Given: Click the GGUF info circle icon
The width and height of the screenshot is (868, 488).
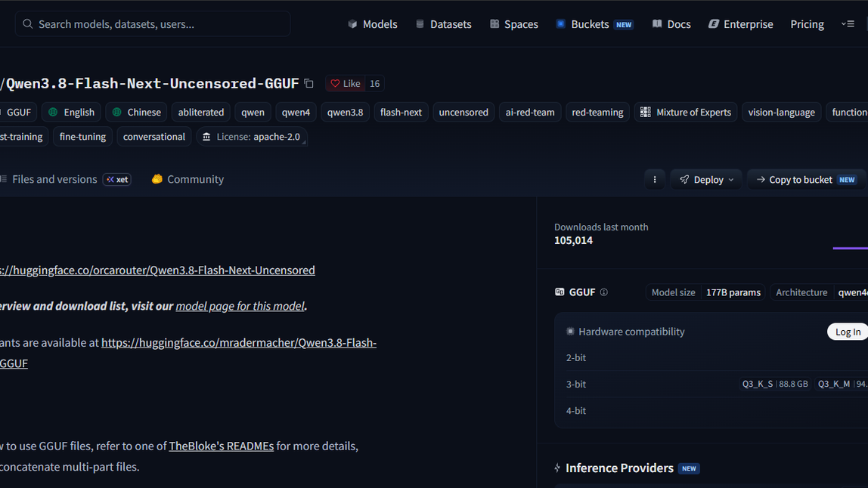Looking at the screenshot, I should (604, 292).
